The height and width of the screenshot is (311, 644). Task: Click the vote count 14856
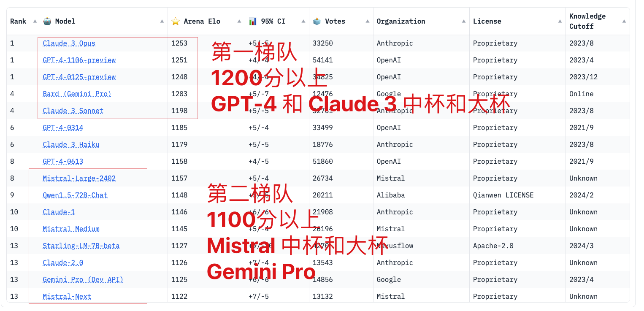tap(323, 279)
